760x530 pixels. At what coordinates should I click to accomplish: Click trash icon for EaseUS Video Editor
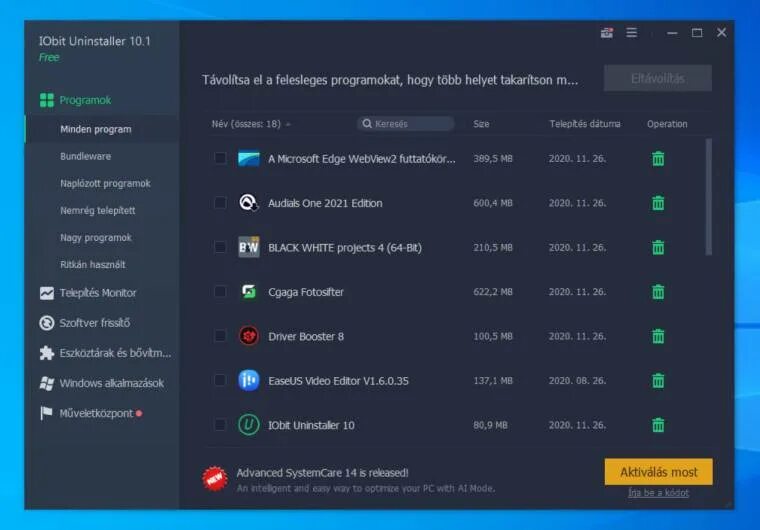658,381
